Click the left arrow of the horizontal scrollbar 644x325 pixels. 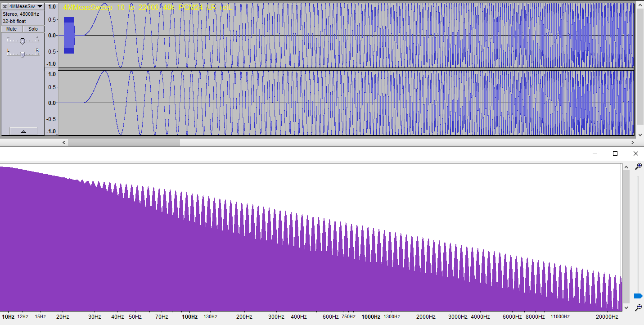pyautogui.click(x=63, y=142)
